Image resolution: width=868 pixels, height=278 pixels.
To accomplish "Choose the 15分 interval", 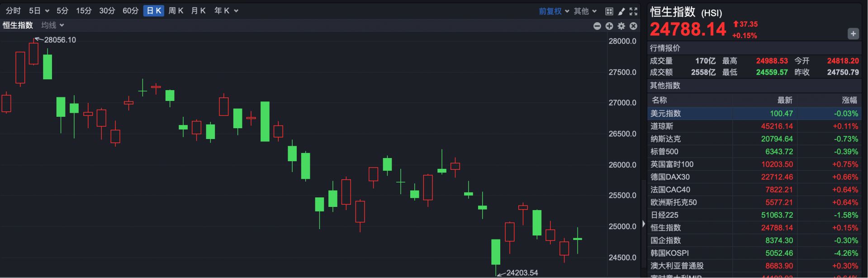I will click(x=83, y=11).
